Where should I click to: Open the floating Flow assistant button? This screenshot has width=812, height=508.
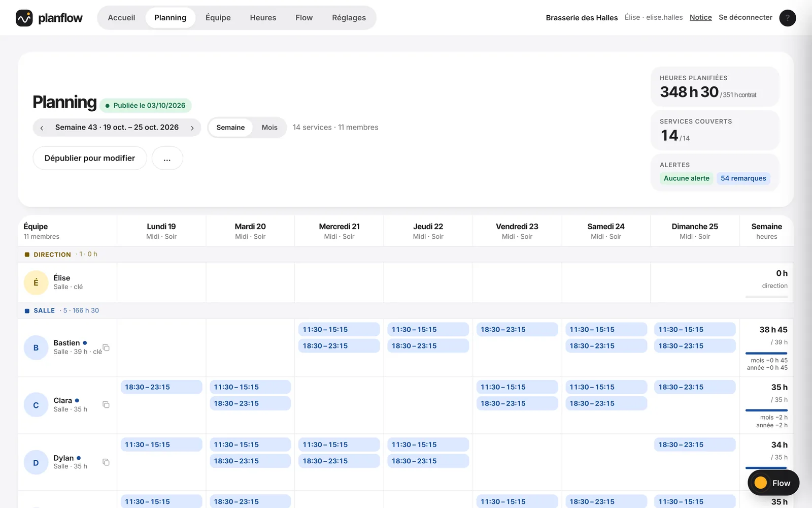pyautogui.click(x=773, y=483)
